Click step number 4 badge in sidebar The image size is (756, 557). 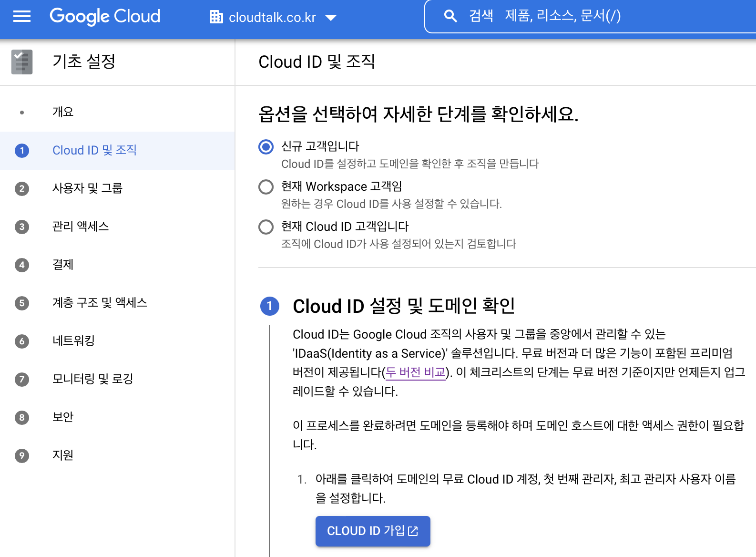point(22,265)
